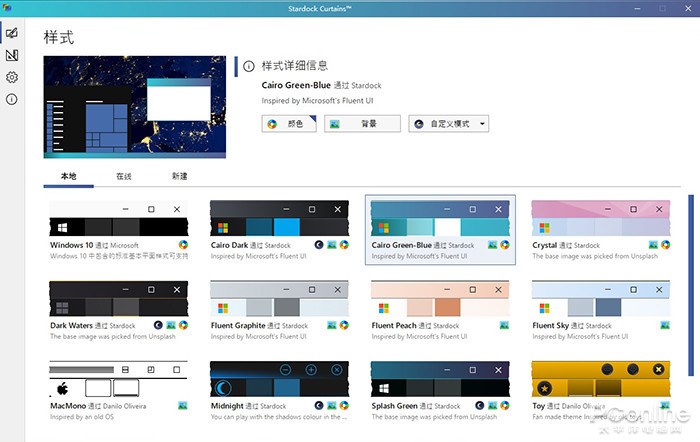Select the Dark Waters style thumbnail

[119, 298]
